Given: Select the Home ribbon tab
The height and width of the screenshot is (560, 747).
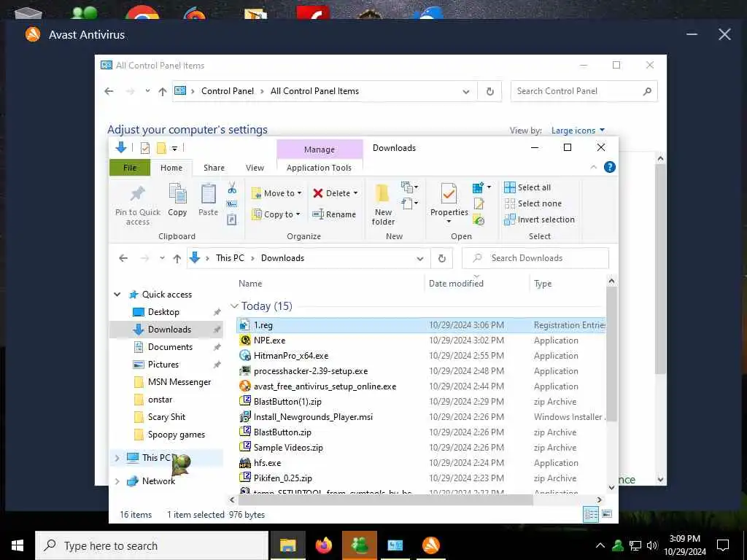Looking at the screenshot, I should tap(171, 168).
